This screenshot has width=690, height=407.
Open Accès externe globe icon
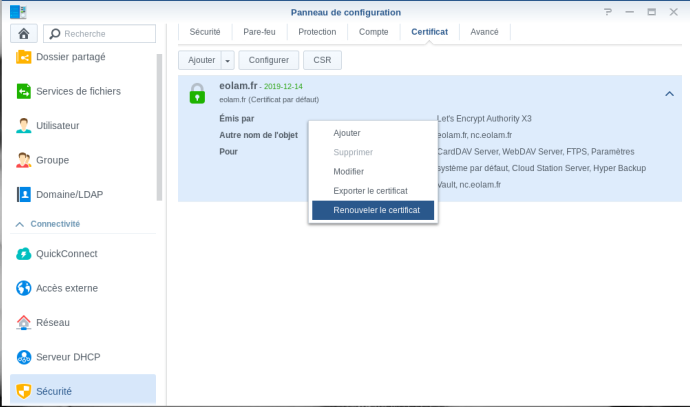pos(24,288)
